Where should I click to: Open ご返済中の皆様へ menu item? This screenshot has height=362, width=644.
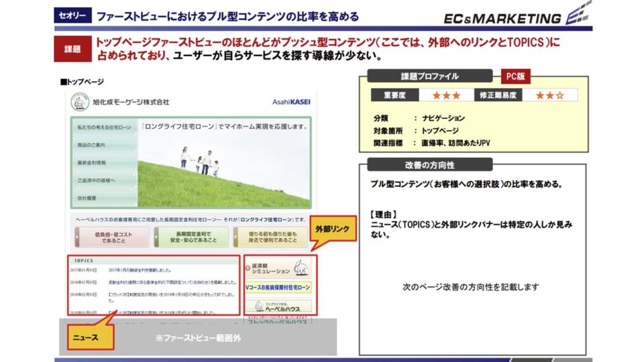pos(105,180)
